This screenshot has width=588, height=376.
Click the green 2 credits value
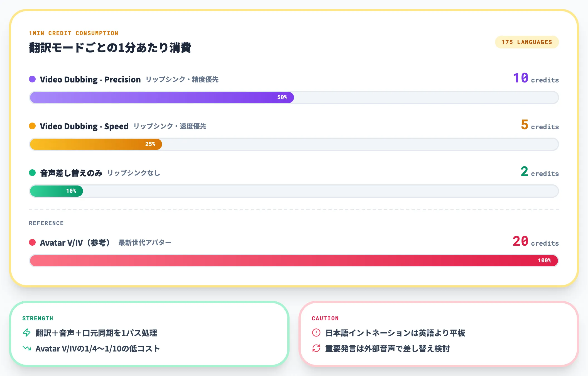pyautogui.click(x=540, y=172)
